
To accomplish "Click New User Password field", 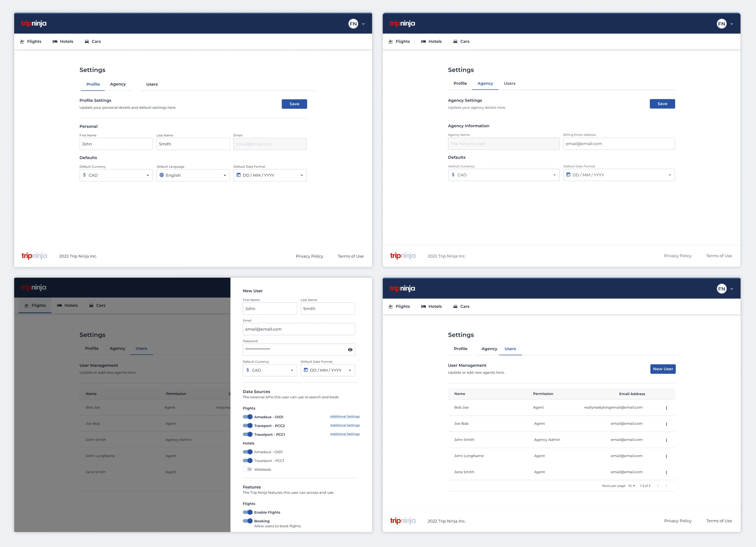I will coord(299,350).
